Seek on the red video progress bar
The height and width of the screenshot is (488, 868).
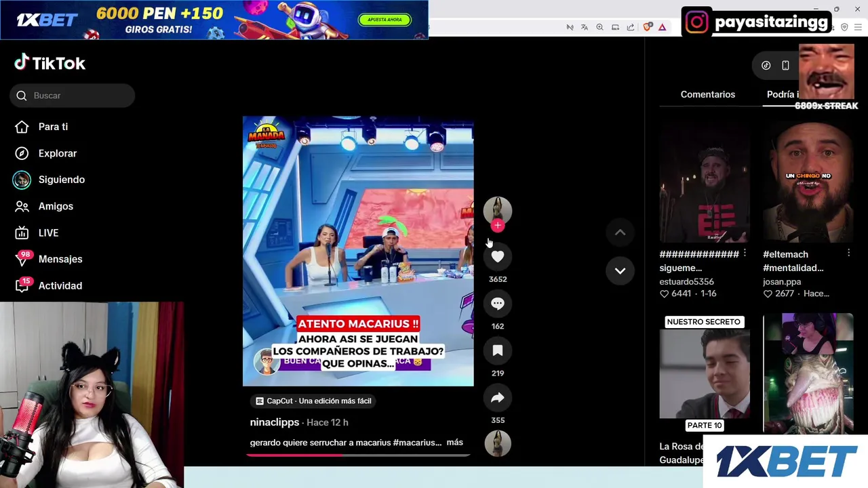[358, 455]
